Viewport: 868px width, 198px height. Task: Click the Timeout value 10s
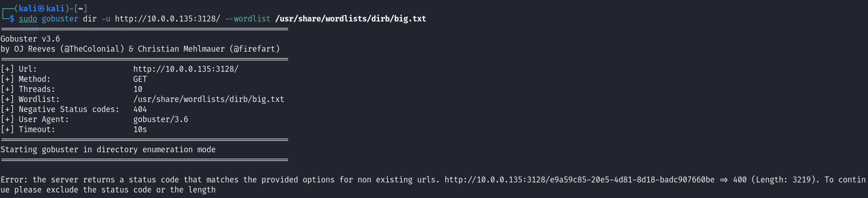(x=140, y=129)
